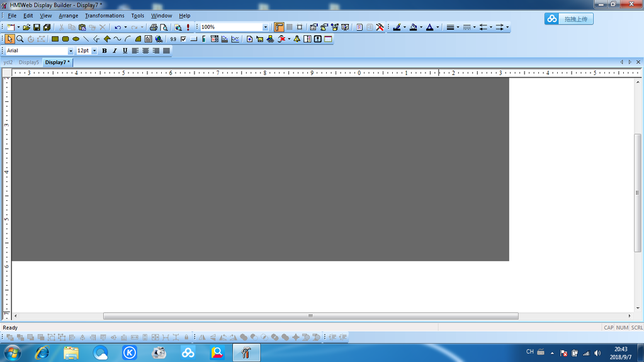Click the Save diskette icon
Image resolution: width=644 pixels, height=362 pixels.
click(37, 27)
